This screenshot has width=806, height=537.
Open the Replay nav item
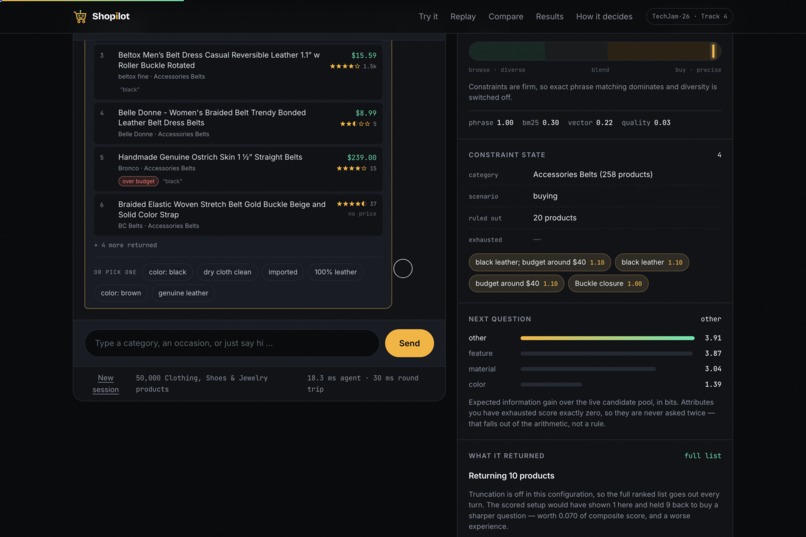[x=463, y=16]
